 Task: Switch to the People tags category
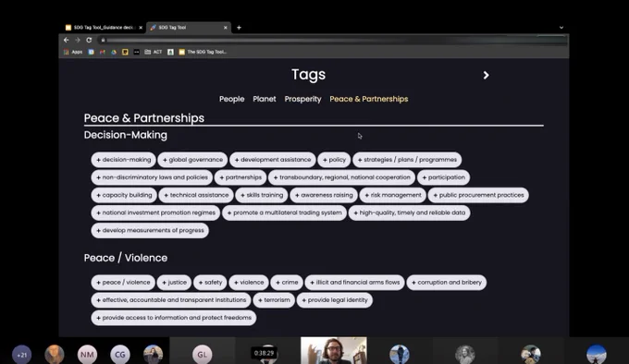click(x=231, y=99)
